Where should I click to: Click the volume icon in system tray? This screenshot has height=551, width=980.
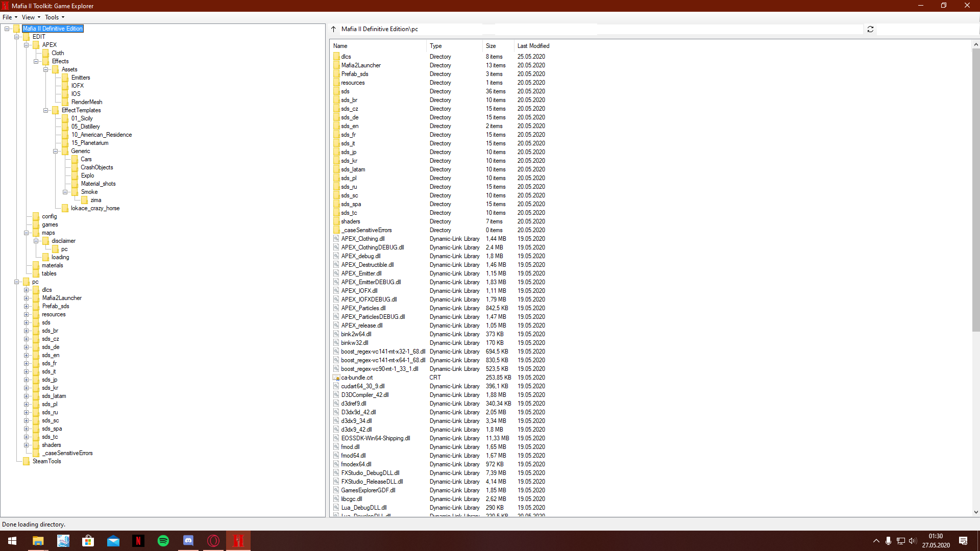click(913, 541)
